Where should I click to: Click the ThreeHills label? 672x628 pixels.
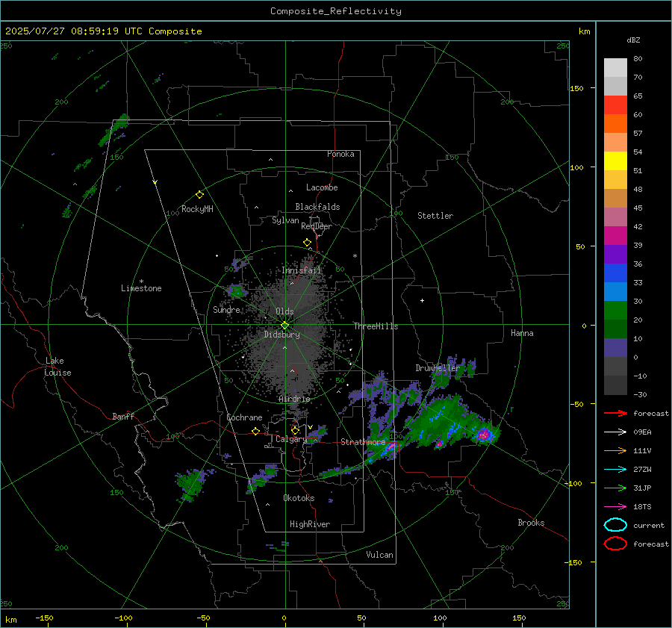(x=376, y=326)
